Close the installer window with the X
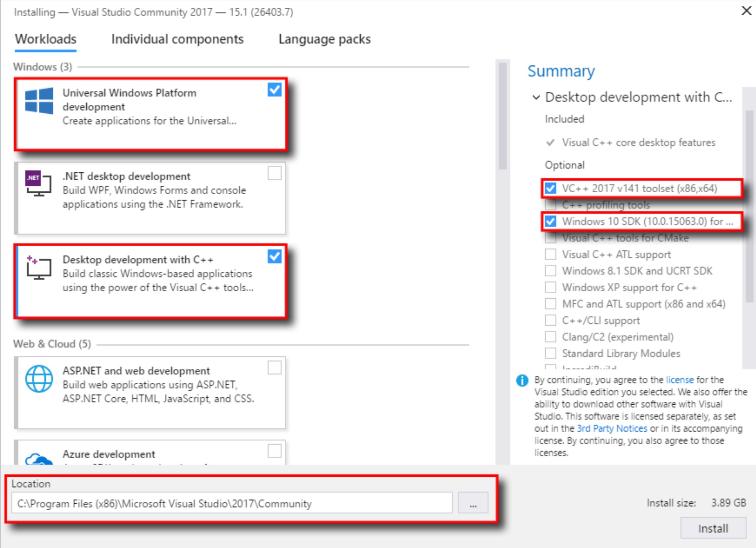Image resolution: width=756 pixels, height=548 pixels. click(746, 11)
